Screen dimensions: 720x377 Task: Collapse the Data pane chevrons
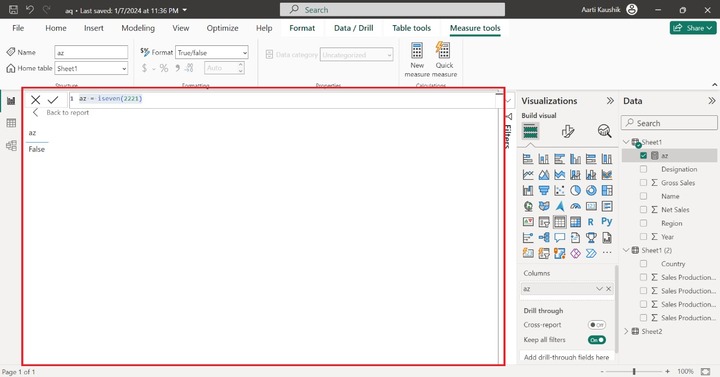pyautogui.click(x=711, y=101)
